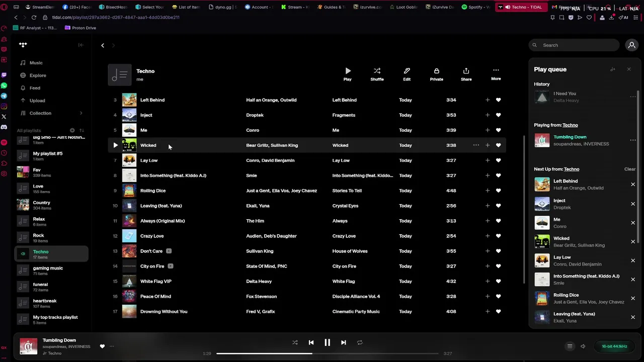Open the Private lock setting

coord(436,74)
